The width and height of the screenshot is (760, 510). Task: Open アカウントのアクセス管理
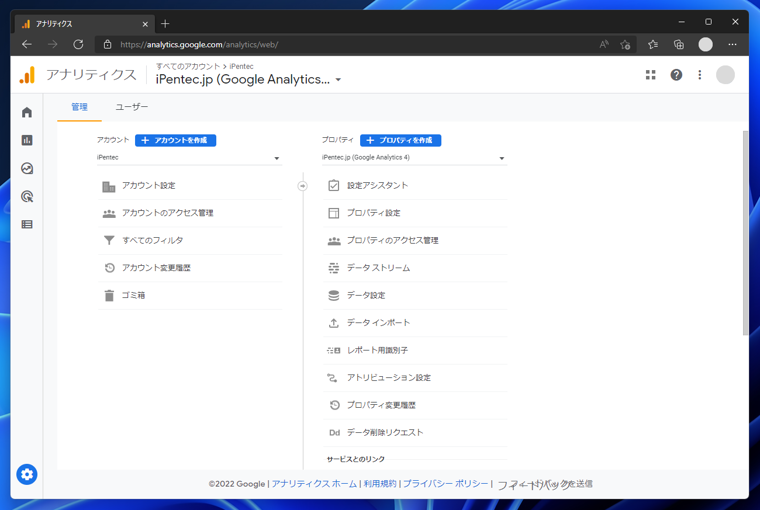(x=190, y=213)
